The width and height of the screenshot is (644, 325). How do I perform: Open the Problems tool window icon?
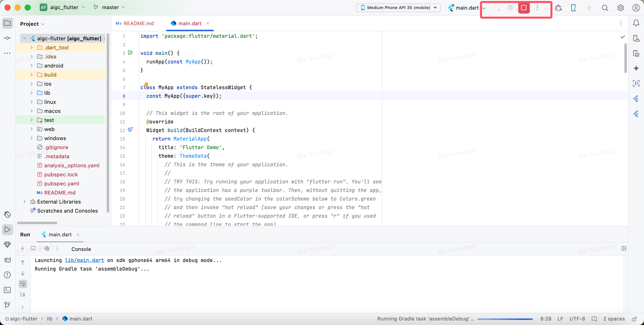tap(7, 275)
